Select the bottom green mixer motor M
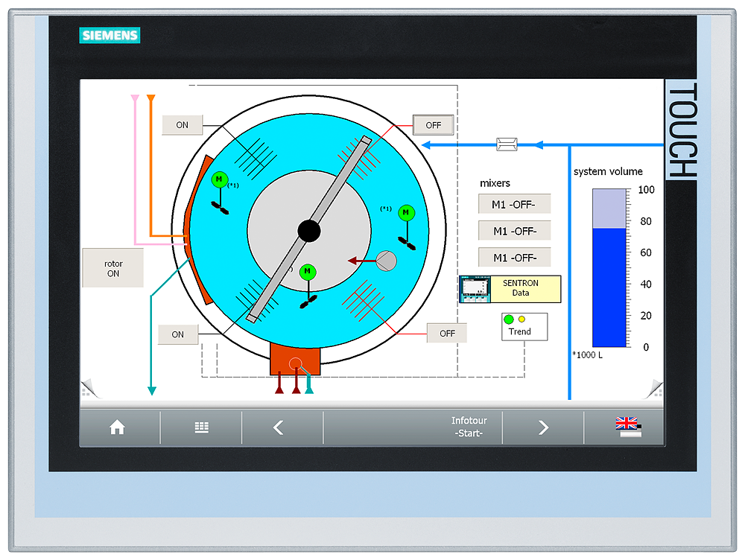The width and height of the screenshot is (745, 560). (x=308, y=272)
